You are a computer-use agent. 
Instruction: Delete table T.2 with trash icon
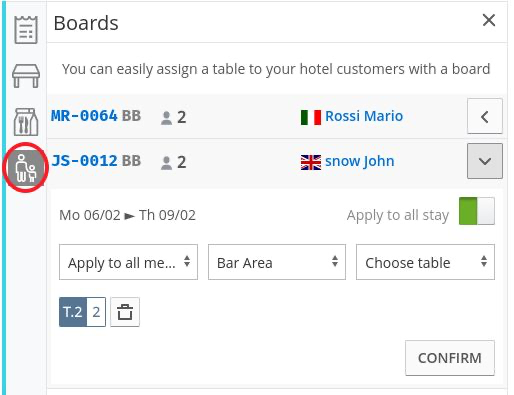[x=125, y=312]
